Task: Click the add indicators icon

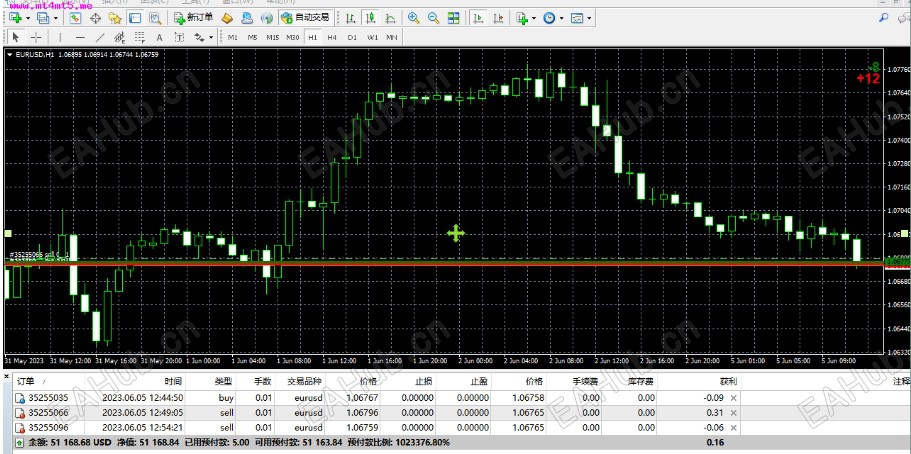Action: point(522,18)
